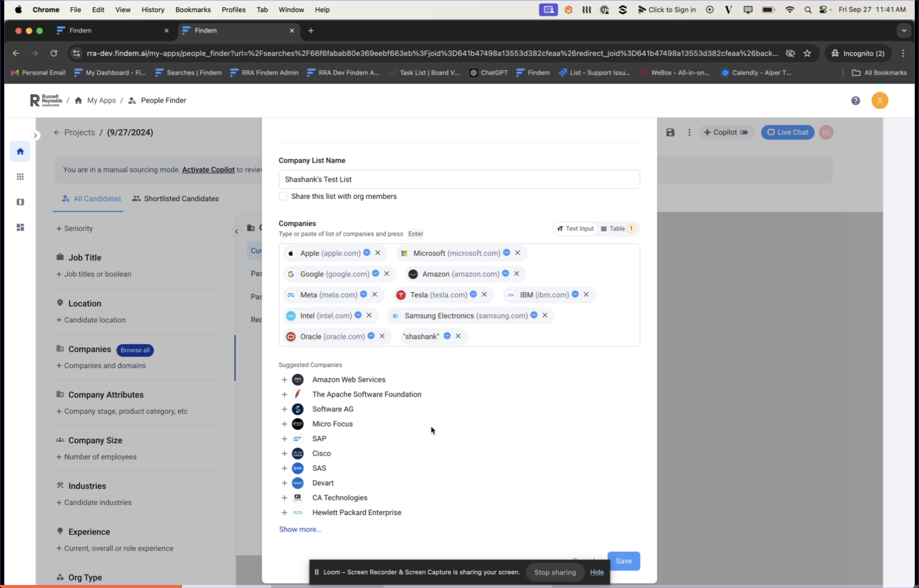Browse all companies

[x=135, y=350]
